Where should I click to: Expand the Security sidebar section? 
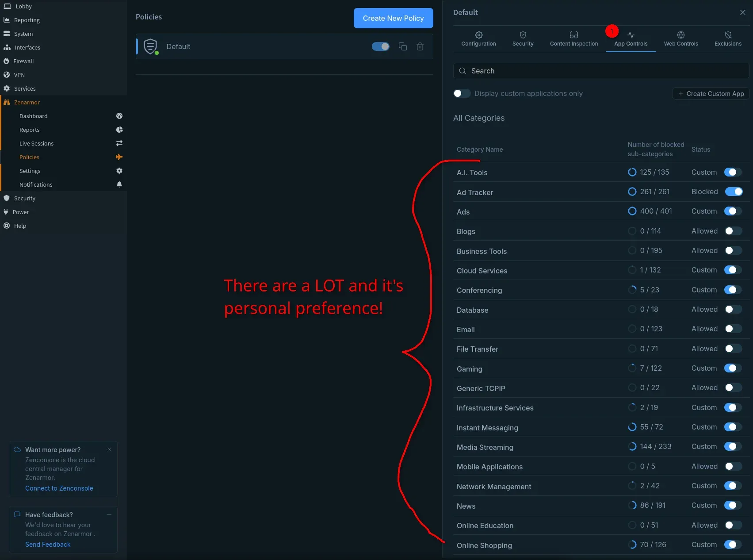click(24, 198)
